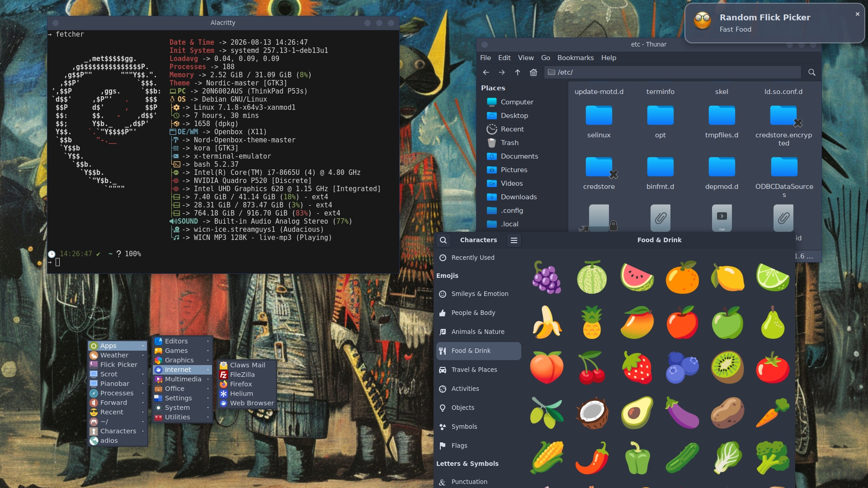Open the Thunar File menu

point(486,58)
